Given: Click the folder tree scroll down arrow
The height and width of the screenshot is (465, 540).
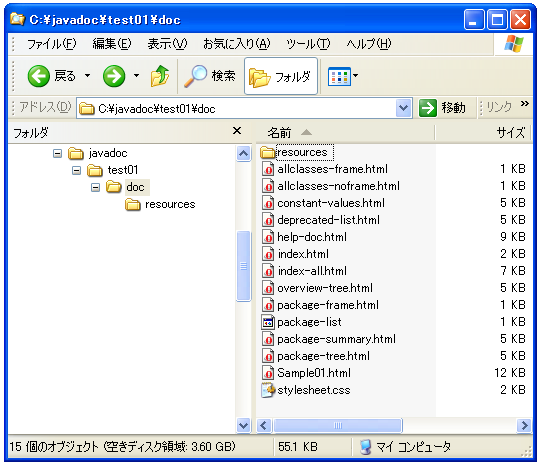Looking at the screenshot, I should [x=243, y=425].
